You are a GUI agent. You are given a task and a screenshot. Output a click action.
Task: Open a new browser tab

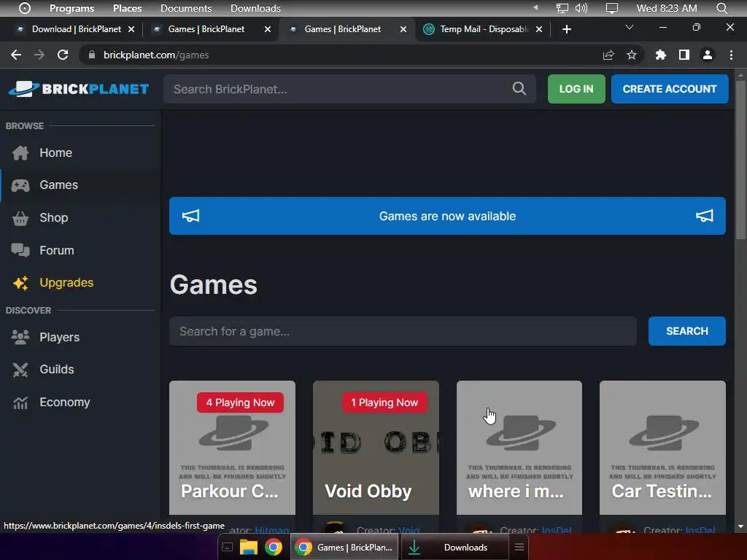[566, 29]
